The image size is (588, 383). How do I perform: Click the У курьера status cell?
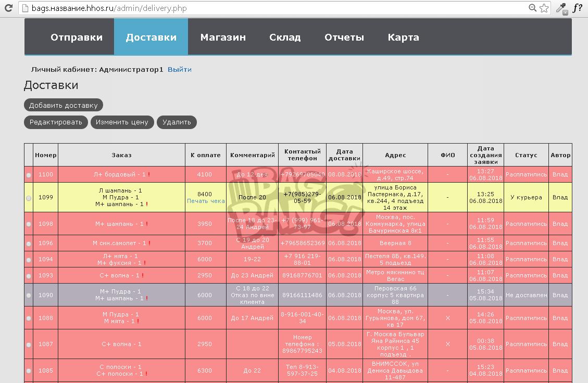click(526, 197)
